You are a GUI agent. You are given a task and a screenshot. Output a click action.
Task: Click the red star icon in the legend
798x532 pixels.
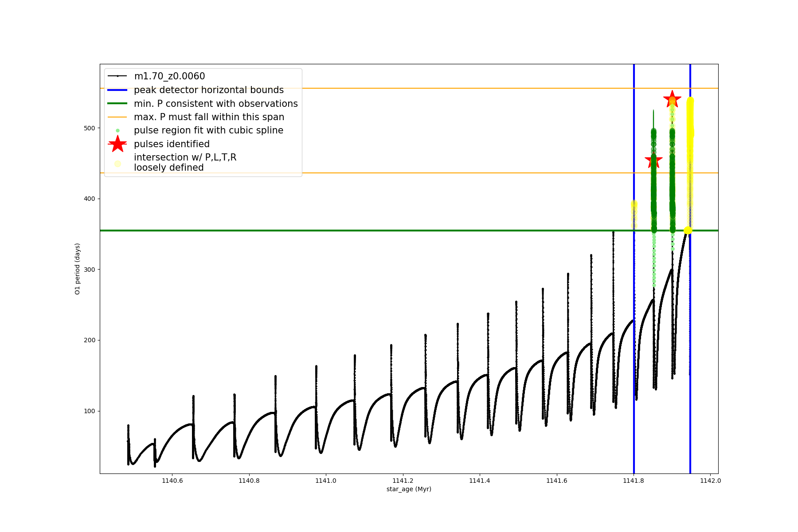pos(117,144)
